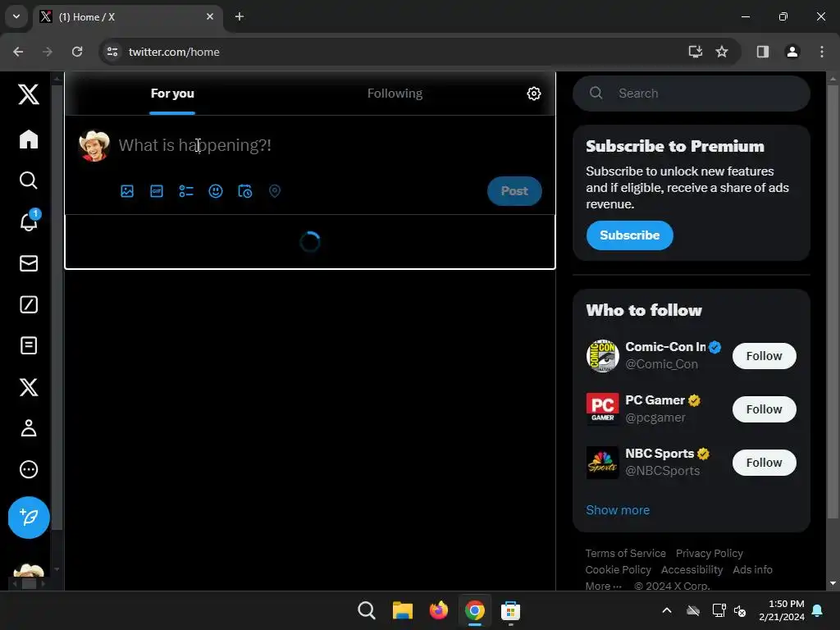Open Chrome three-dot menu
This screenshot has height=630, width=840.
click(x=822, y=52)
